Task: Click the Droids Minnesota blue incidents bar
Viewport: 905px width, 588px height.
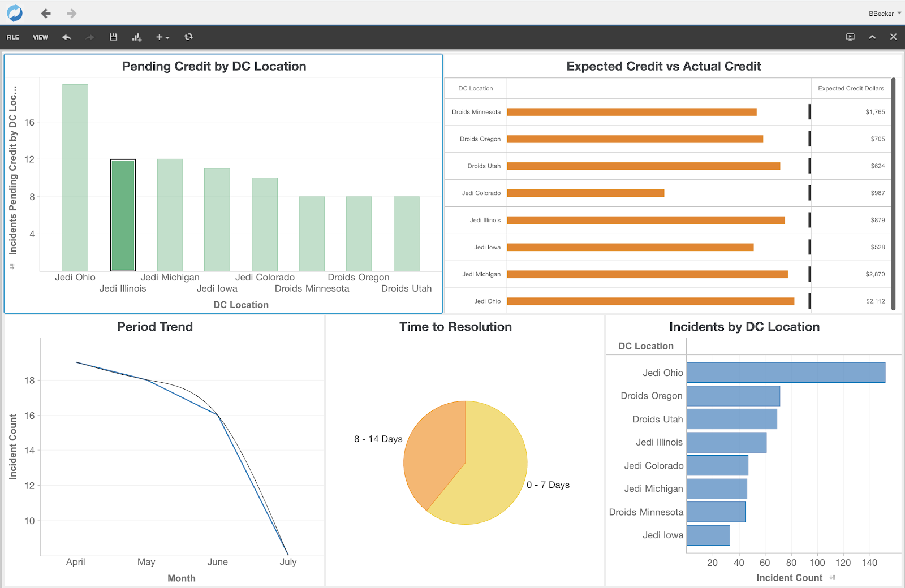Action: click(716, 512)
